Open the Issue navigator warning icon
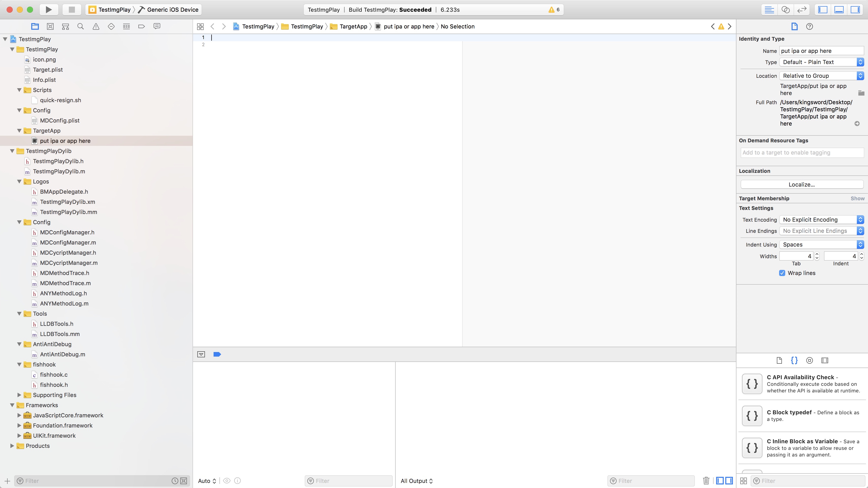Image resolution: width=868 pixels, height=488 pixels. pyautogui.click(x=96, y=26)
